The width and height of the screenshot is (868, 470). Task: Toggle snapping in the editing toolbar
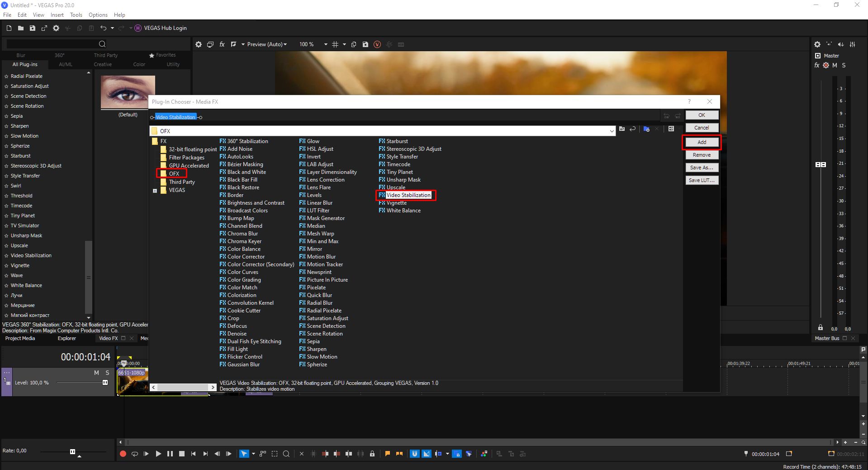click(415, 454)
